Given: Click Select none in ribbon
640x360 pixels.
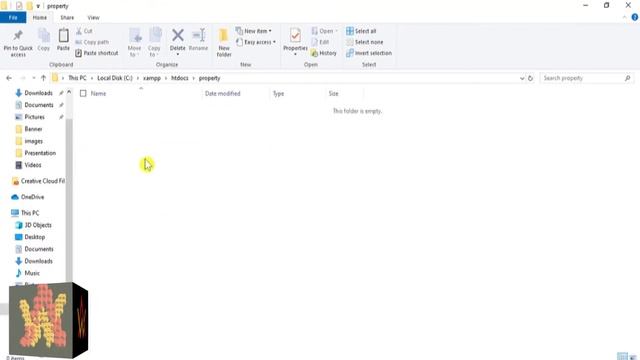Looking at the screenshot, I should [x=364, y=42].
